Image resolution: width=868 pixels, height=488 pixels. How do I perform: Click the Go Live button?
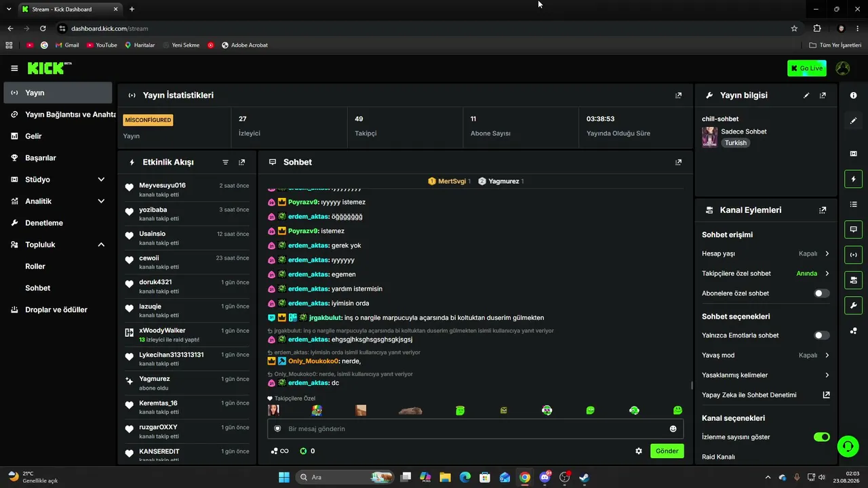click(x=807, y=68)
